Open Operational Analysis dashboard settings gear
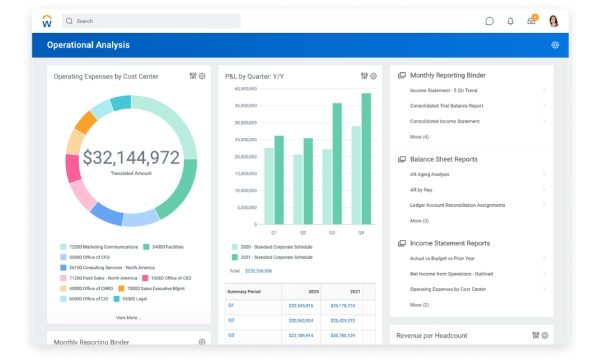The width and height of the screenshot is (600, 360). coord(555,45)
